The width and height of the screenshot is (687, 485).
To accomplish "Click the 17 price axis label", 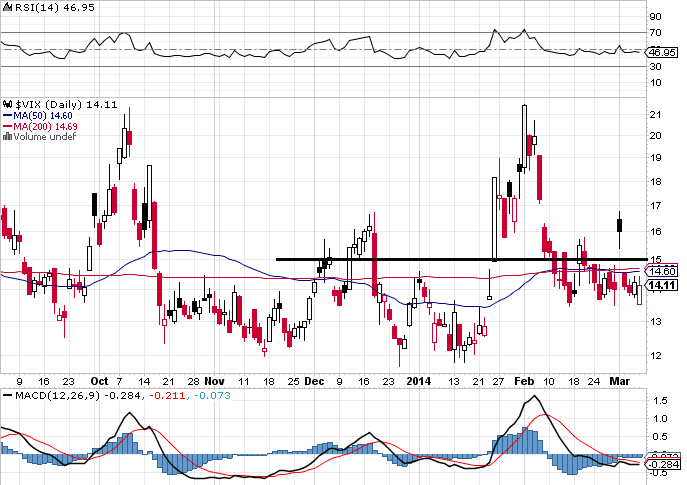I will (x=656, y=205).
